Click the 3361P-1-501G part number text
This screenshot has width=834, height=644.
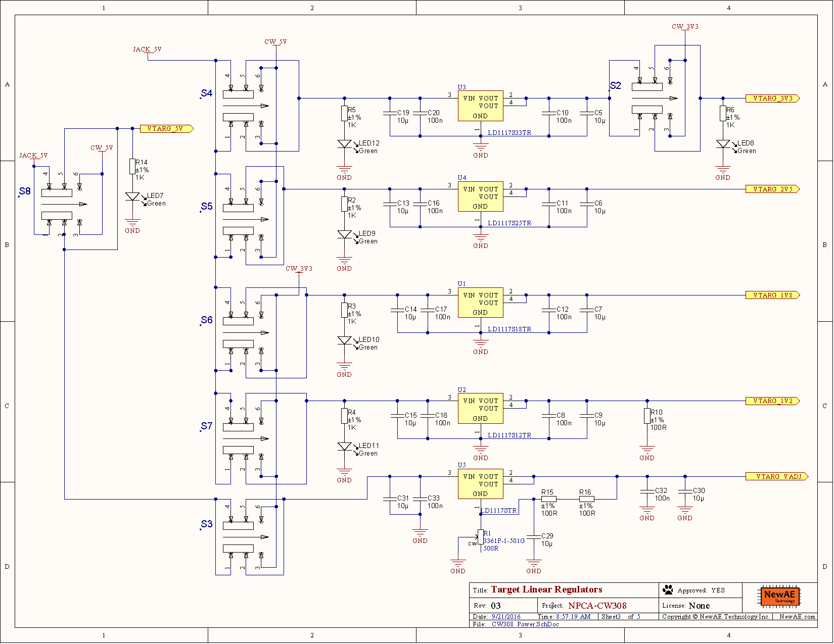click(x=504, y=541)
